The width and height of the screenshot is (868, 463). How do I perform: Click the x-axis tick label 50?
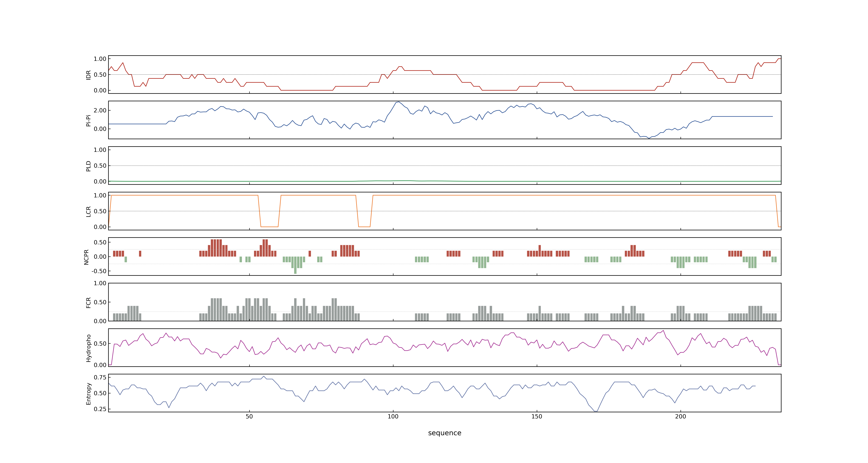249,416
